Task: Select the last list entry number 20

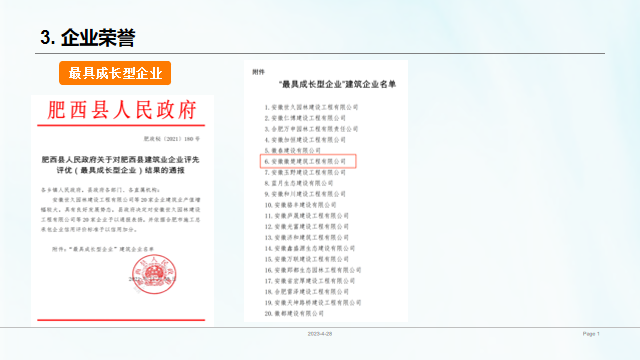Action: click(294, 313)
